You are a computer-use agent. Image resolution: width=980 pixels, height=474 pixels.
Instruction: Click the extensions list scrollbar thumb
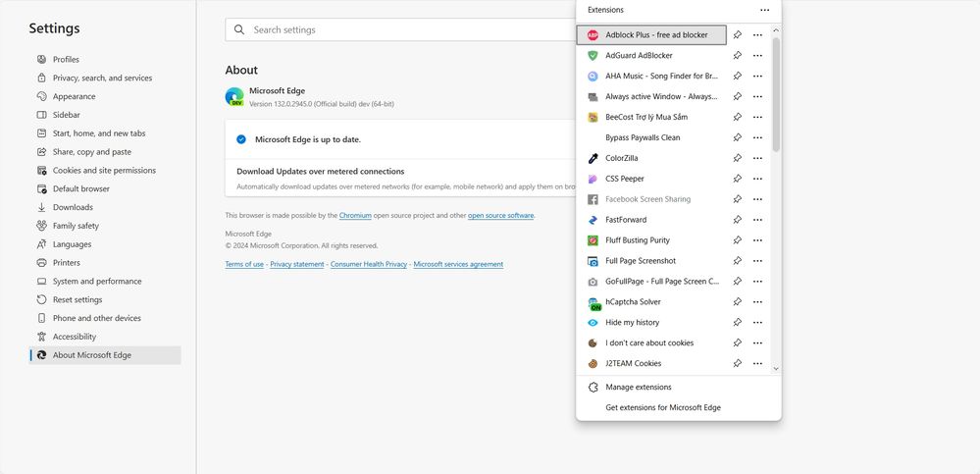(x=776, y=94)
